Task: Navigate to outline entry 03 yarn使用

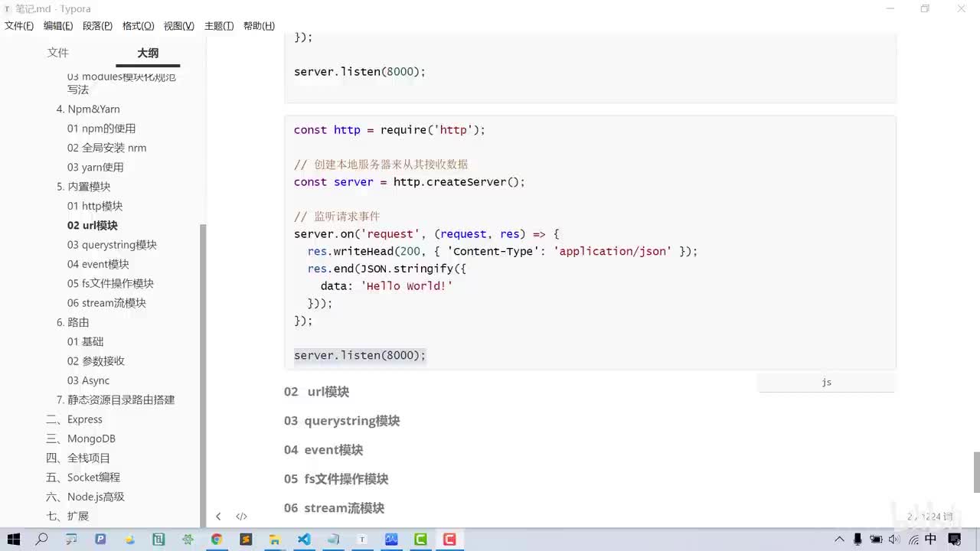Action: pos(95,167)
